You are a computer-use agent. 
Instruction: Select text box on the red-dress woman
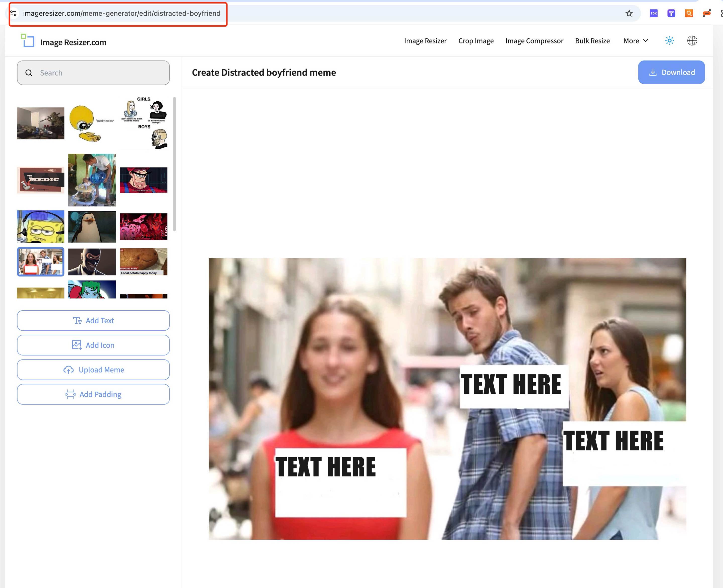340,482
